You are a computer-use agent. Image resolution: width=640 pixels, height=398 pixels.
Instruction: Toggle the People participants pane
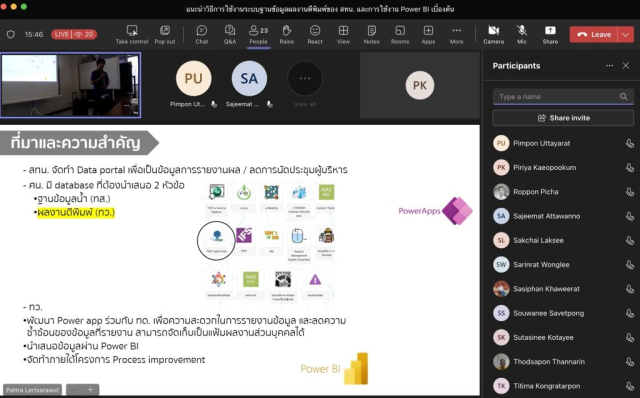pos(258,35)
